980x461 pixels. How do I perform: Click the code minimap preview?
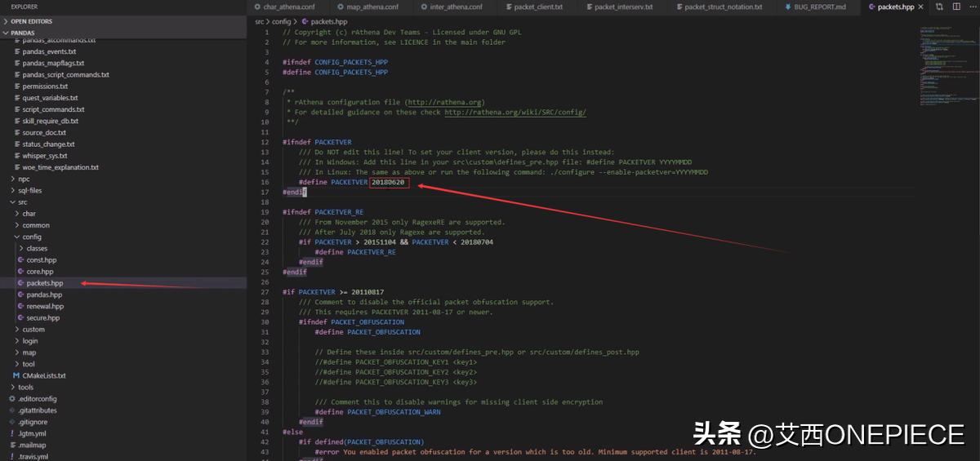click(x=939, y=65)
